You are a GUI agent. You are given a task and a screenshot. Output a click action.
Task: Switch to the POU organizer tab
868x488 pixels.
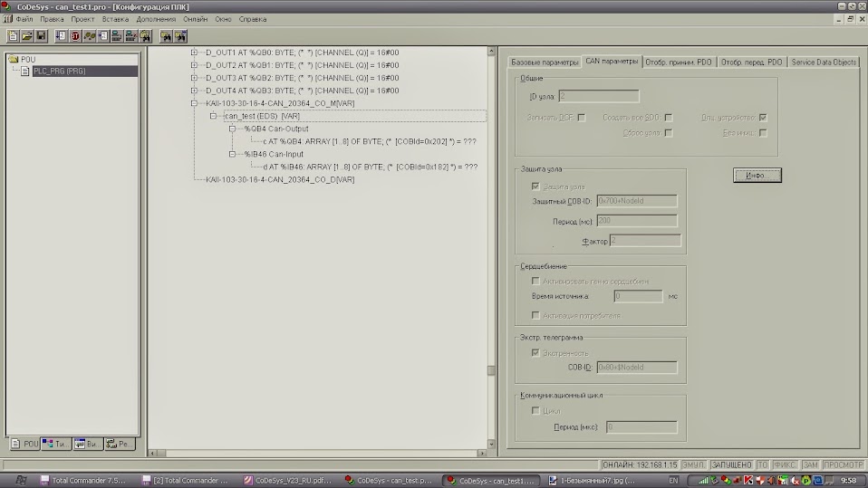24,444
